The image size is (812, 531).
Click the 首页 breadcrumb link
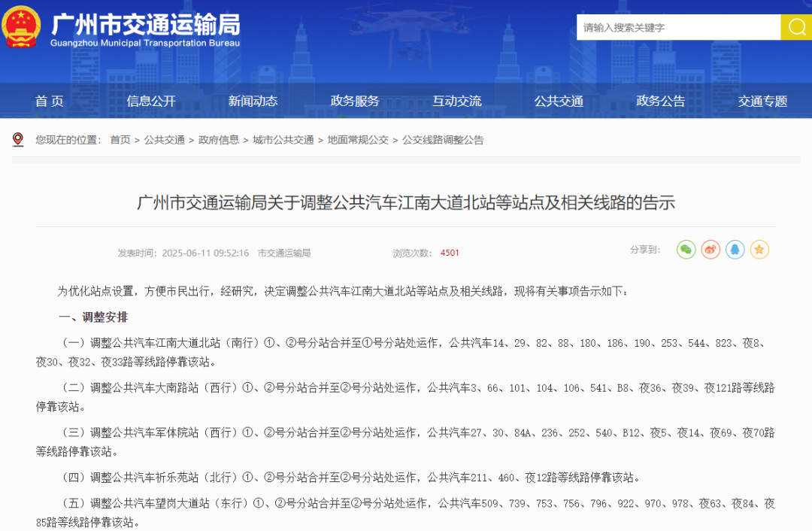pyautogui.click(x=120, y=140)
